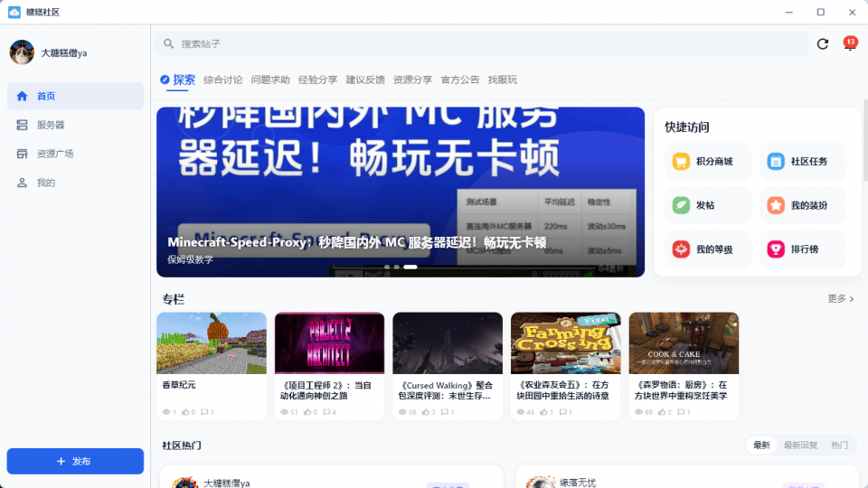Click the like icon on 香草纪元 card
868x488 pixels.
pos(185,412)
